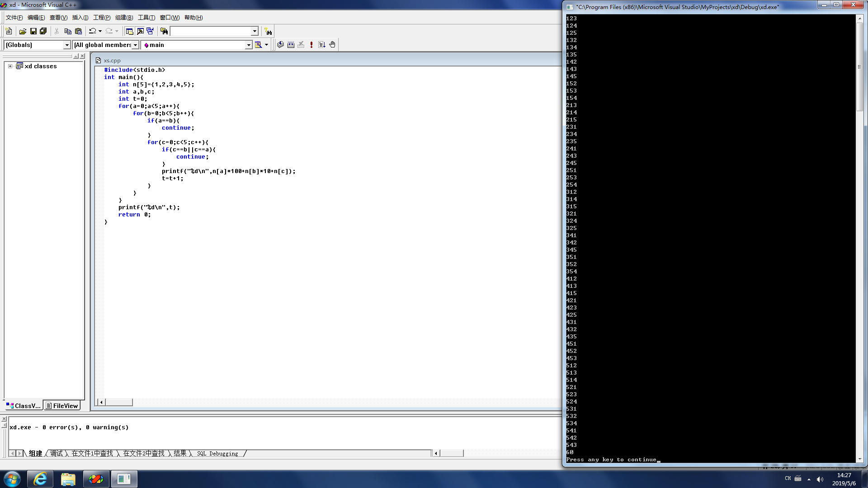Click the Save All icon

(x=43, y=31)
